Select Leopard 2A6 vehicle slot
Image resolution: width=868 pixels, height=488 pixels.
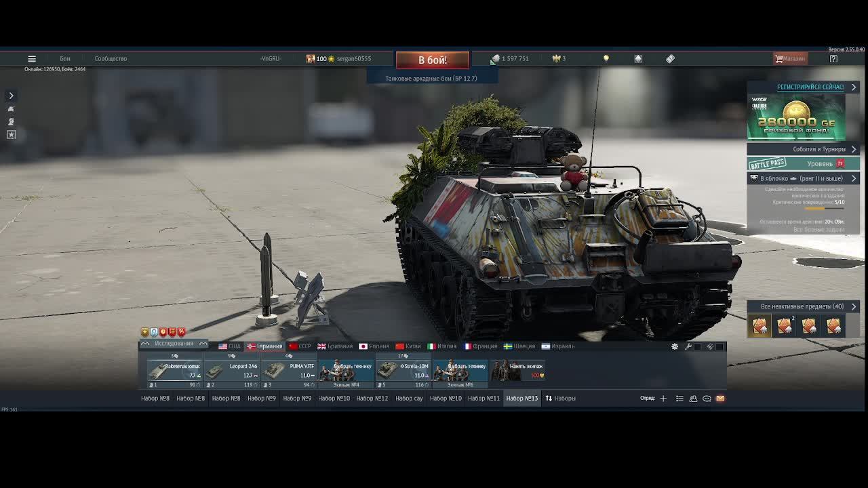pyautogui.click(x=232, y=371)
